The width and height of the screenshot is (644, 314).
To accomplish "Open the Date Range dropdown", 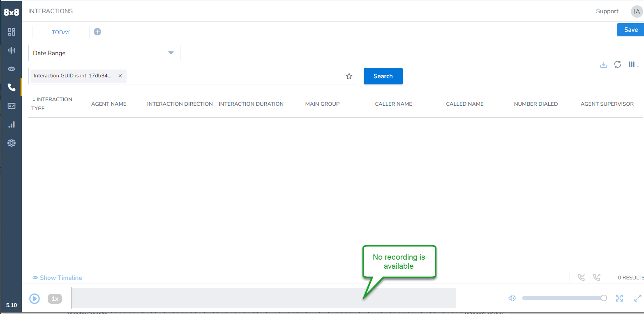I will 104,53.
